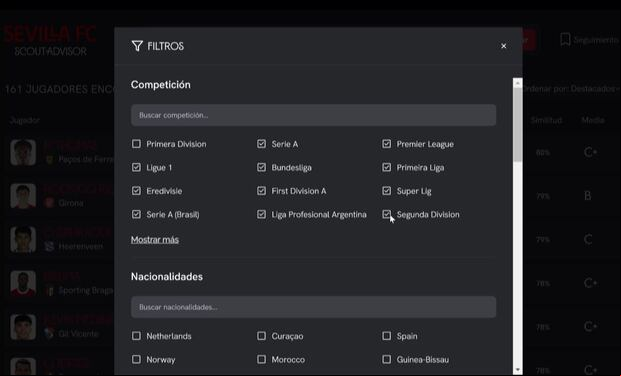The width and height of the screenshot is (621, 376).
Task: Check the Norway nationality checkbox
Action: [136, 359]
